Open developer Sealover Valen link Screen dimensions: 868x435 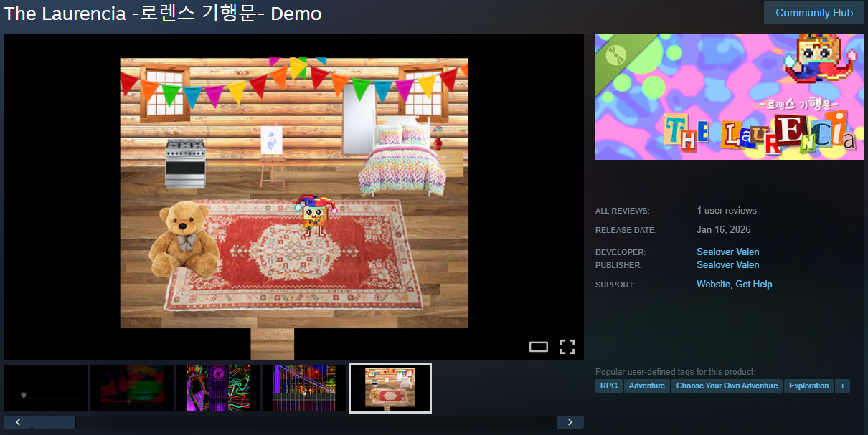pyautogui.click(x=728, y=252)
